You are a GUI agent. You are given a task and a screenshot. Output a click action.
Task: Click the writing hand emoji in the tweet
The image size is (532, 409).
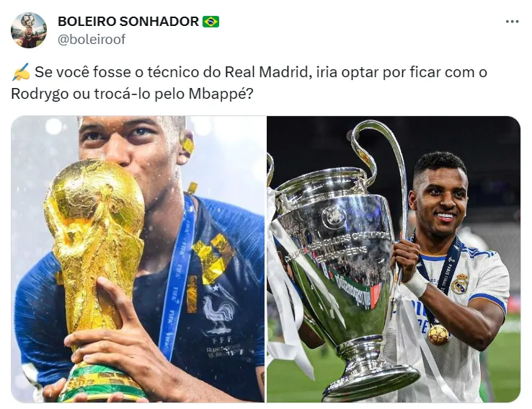(x=21, y=72)
